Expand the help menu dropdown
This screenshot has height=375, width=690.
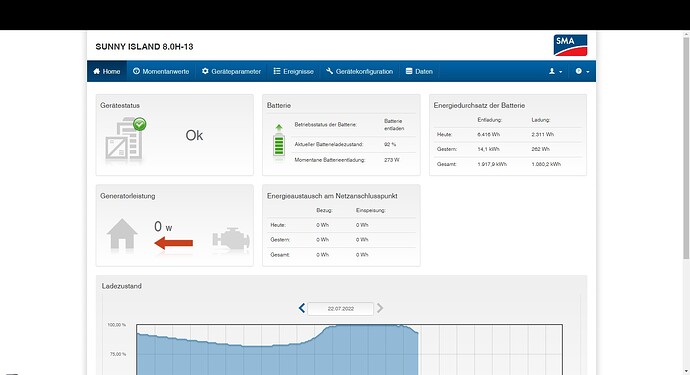click(x=582, y=71)
